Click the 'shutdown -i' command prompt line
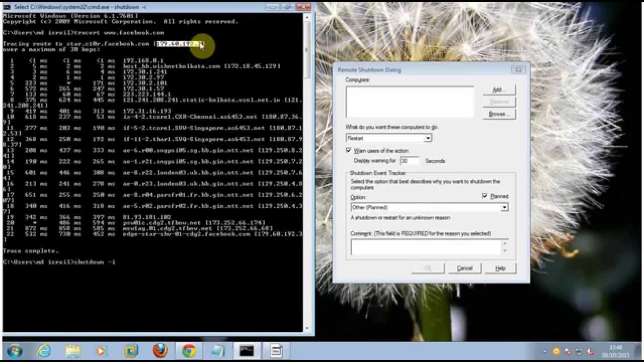The height and width of the screenshot is (362, 644). [59, 262]
